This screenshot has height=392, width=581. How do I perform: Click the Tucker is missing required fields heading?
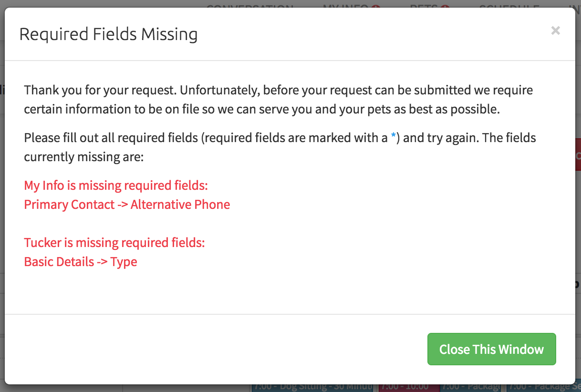tap(114, 243)
